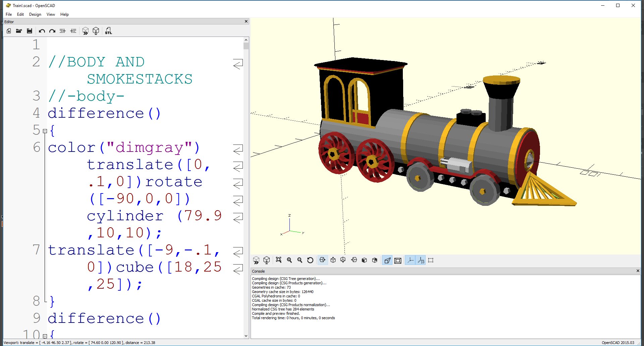
Task: Collapse the code block at line 10
Action: (45, 336)
